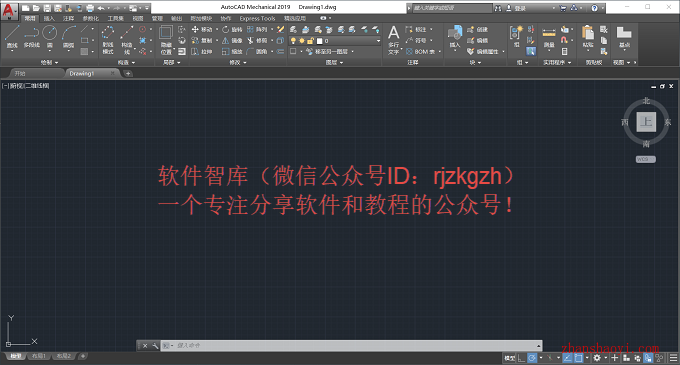The width and height of the screenshot is (680, 365).
Task: Switch to the Express Tools ribbon tab
Action: click(257, 18)
